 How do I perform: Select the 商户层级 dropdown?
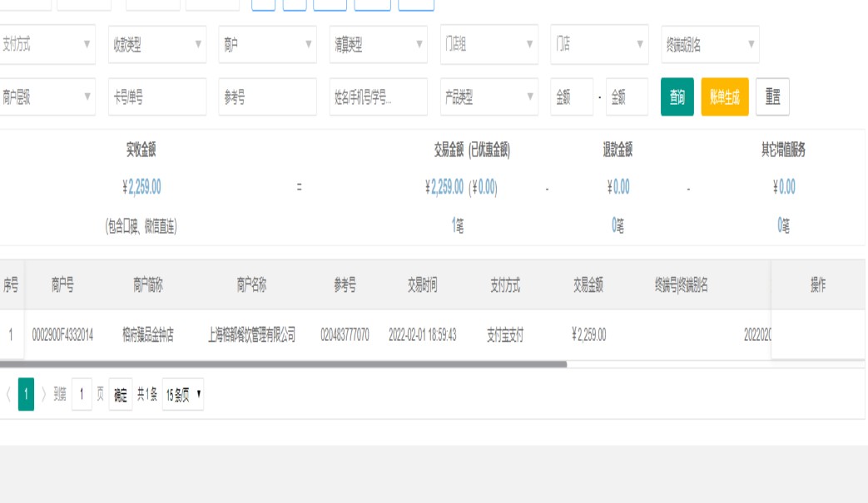click(47, 97)
